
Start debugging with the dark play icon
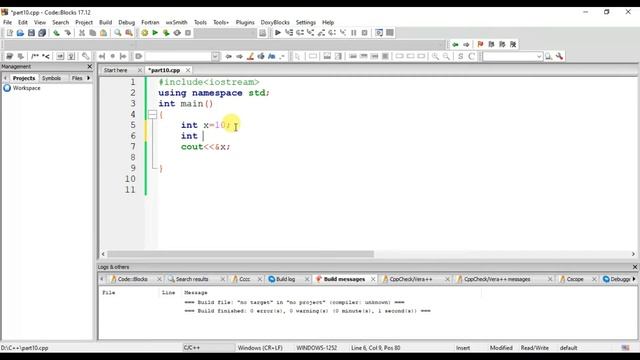pos(278,33)
